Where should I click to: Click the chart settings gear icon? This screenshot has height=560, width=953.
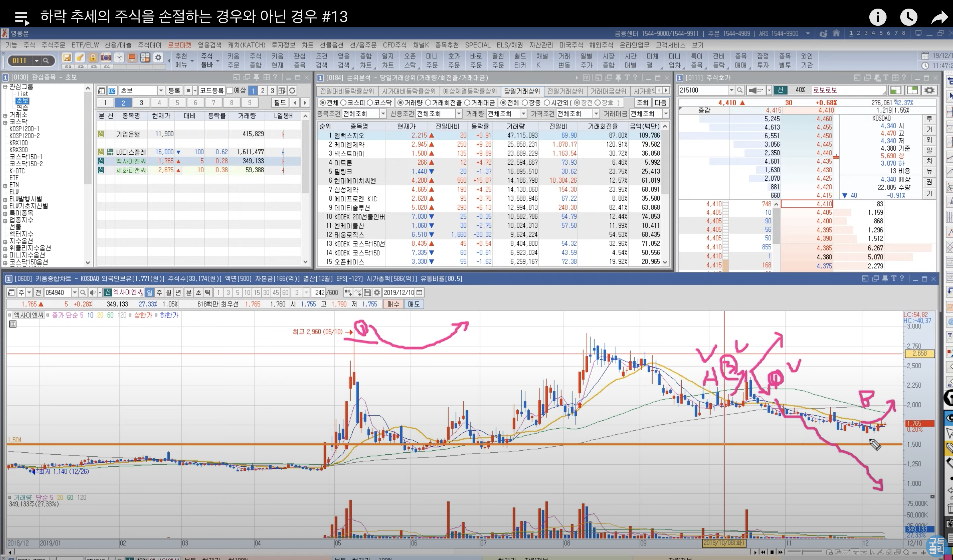[x=377, y=293]
